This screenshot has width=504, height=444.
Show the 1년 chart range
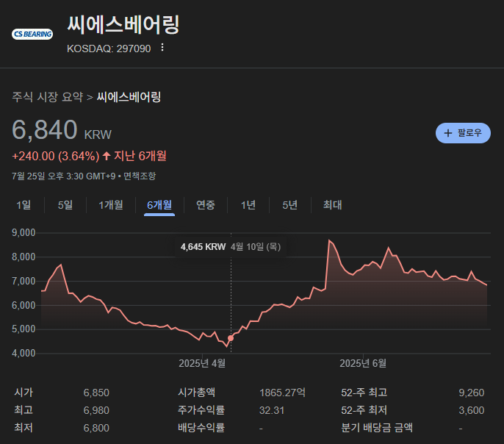click(248, 205)
